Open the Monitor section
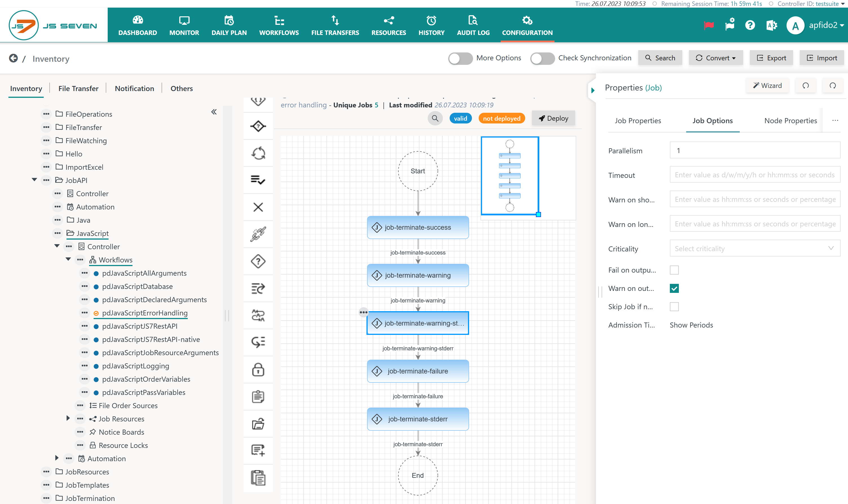Image resolution: width=848 pixels, height=504 pixels. click(184, 25)
